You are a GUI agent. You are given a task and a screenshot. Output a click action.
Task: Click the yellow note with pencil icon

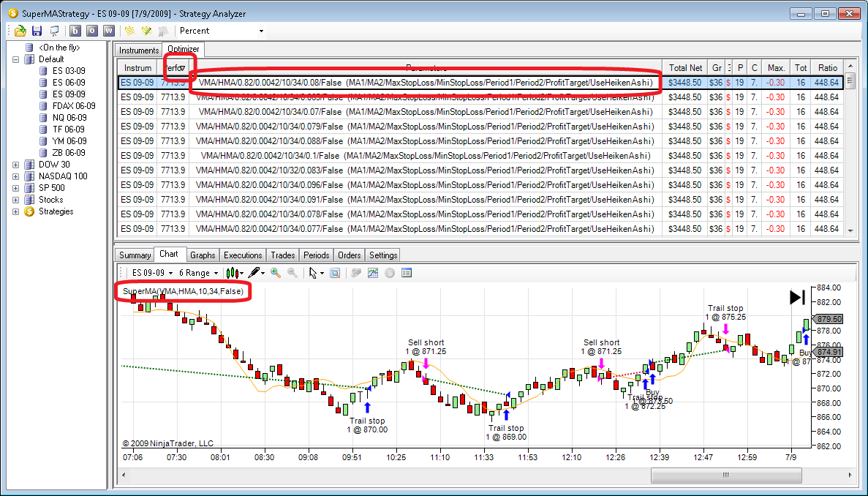[x=147, y=31]
